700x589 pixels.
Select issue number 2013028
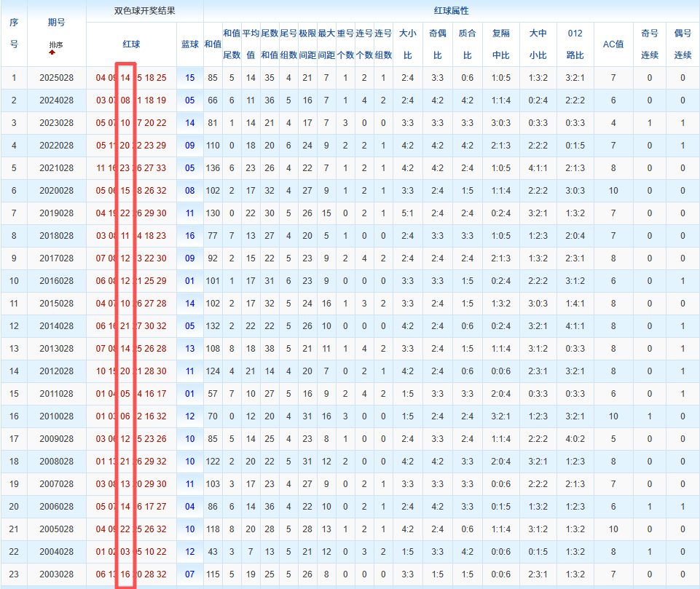(56, 349)
